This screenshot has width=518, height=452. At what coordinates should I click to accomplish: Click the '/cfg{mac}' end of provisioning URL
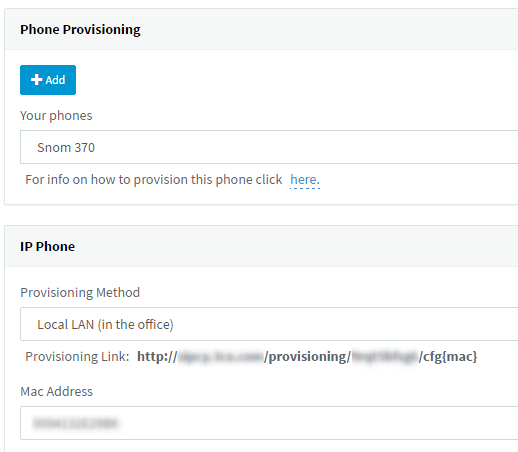448,357
